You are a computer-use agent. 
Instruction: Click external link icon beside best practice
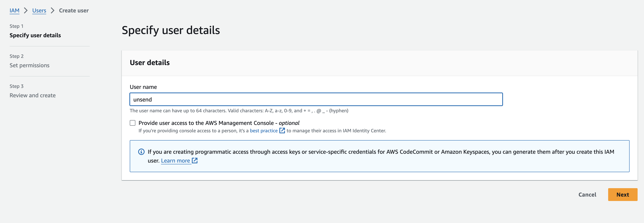(282, 131)
